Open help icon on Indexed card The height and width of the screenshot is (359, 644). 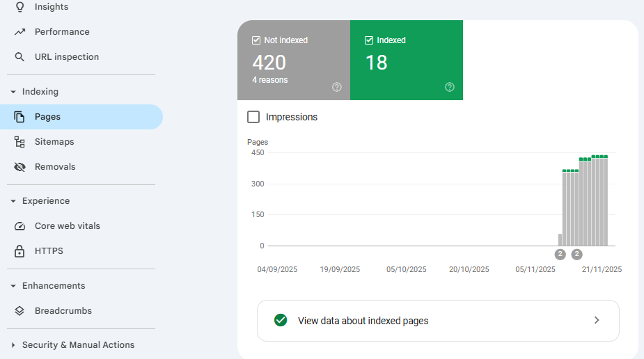(x=450, y=87)
